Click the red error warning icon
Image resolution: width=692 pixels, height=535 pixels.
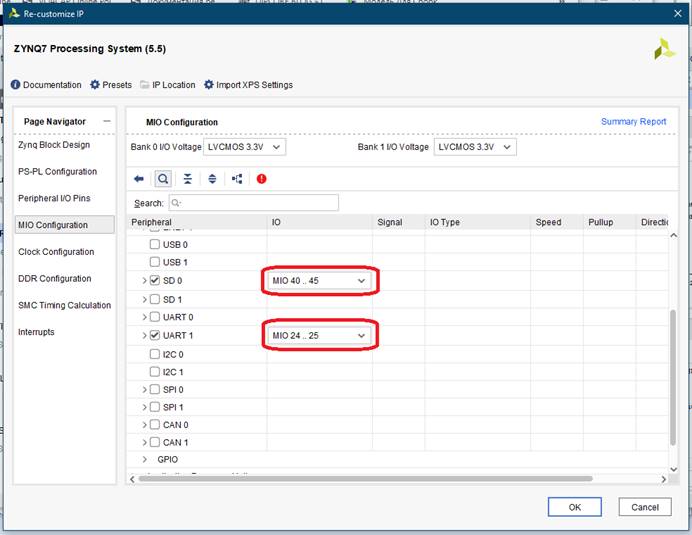[262, 179]
